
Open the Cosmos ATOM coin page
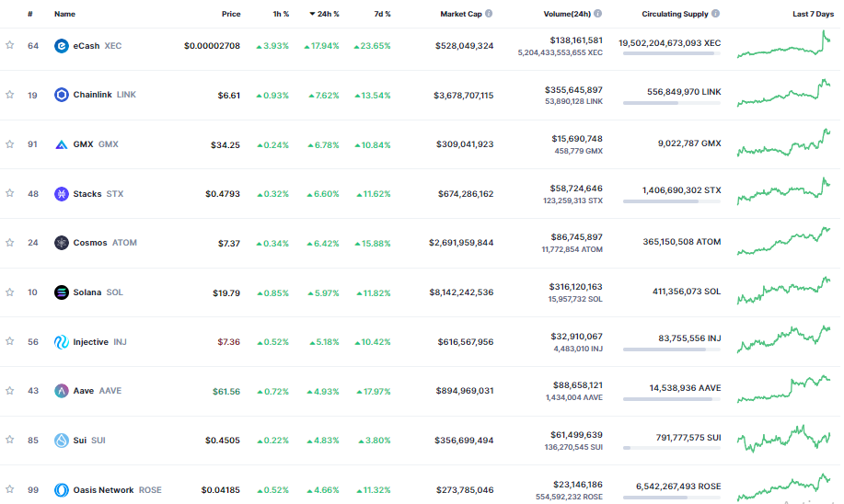click(x=105, y=243)
